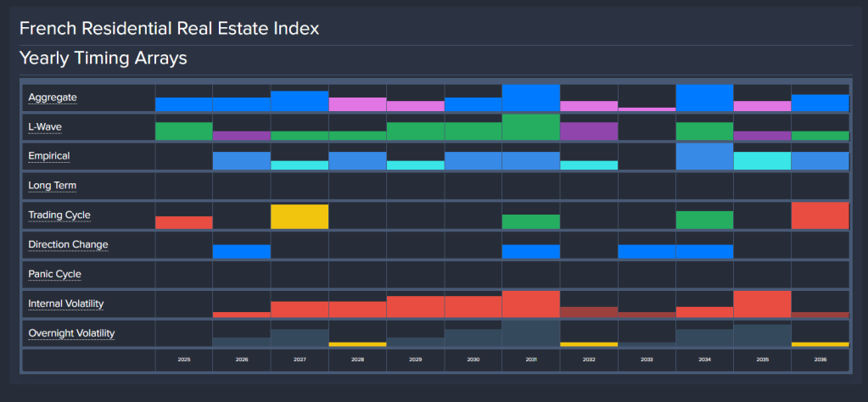Select the Long Term row label
Viewport: 868px width, 402px height.
[52, 186]
